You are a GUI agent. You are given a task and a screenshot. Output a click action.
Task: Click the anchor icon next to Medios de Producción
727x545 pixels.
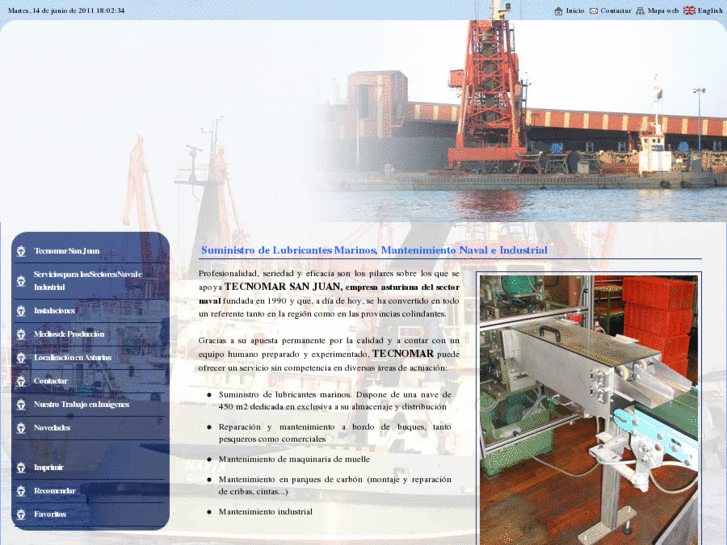point(21,334)
